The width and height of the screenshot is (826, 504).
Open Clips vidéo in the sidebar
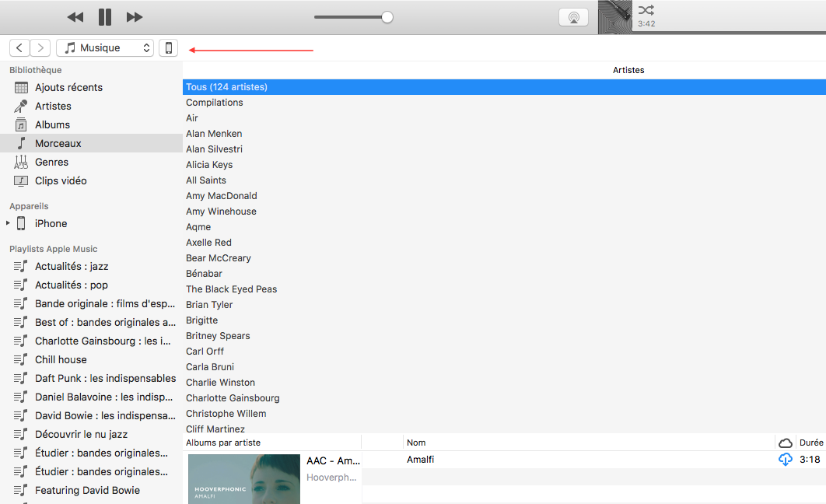pos(91,180)
